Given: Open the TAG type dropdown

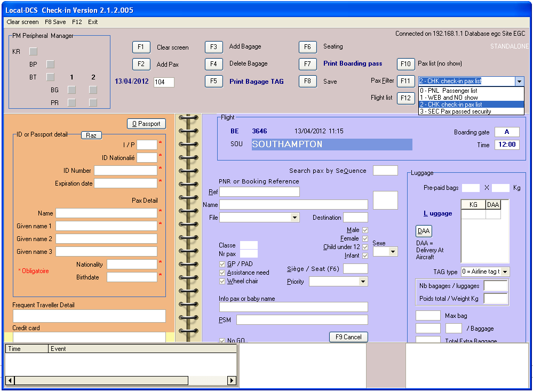Looking at the screenshot, I should tap(505, 272).
